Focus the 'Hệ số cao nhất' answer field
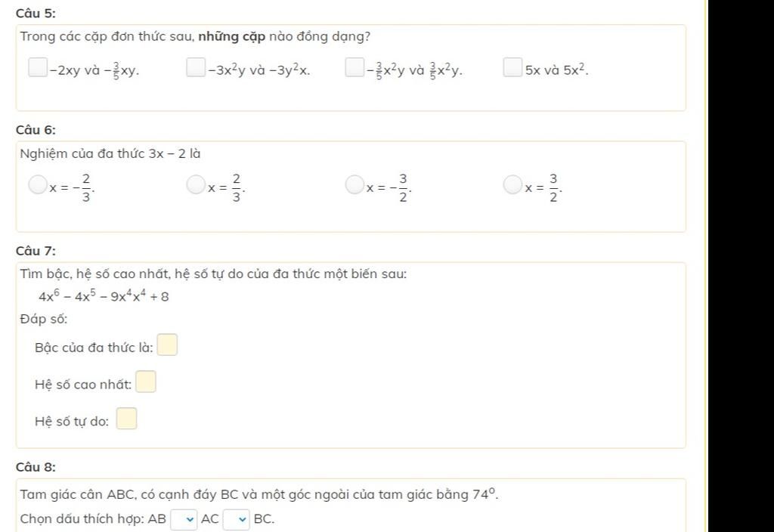Image resolution: width=774 pixels, height=532 pixels. coord(146,382)
